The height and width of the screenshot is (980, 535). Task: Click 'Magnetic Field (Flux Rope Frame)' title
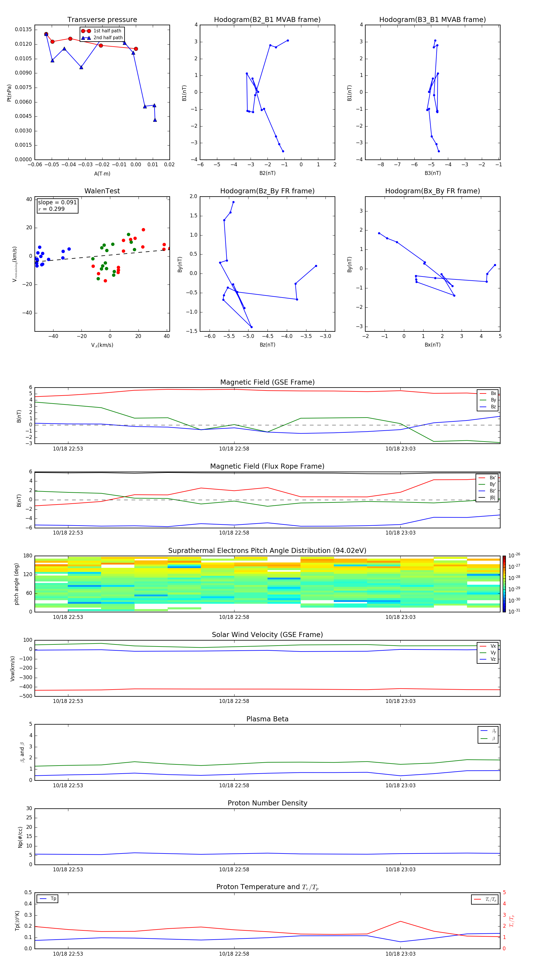click(x=267, y=467)
